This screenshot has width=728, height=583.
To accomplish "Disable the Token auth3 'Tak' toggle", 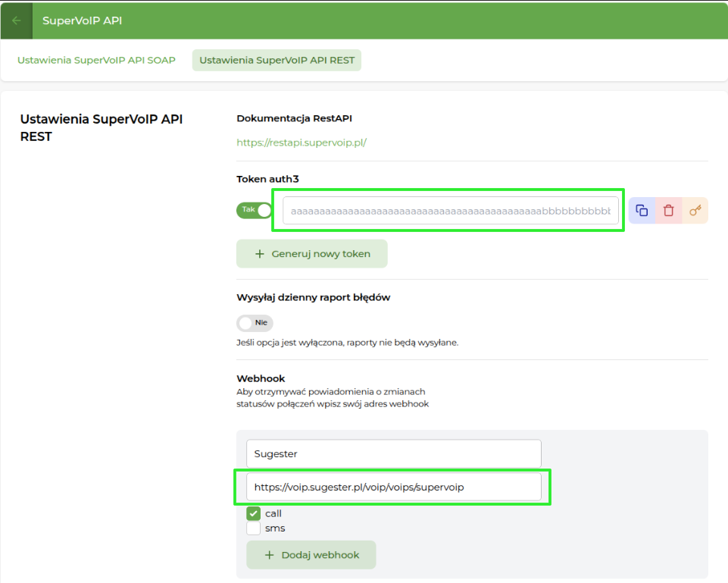I will coord(254,210).
